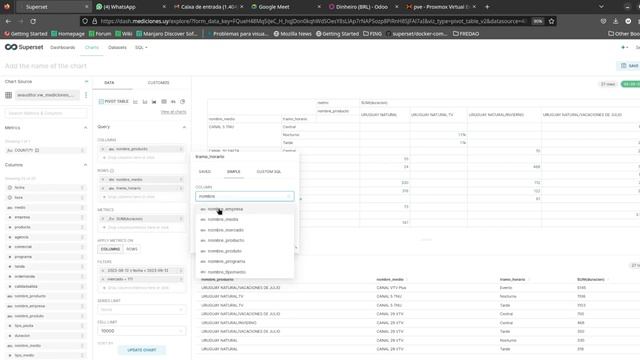Image resolution: width=640 pixels, height=360 pixels.
Task: Click the COUNT(*) metric item
Action: [x=46, y=150]
